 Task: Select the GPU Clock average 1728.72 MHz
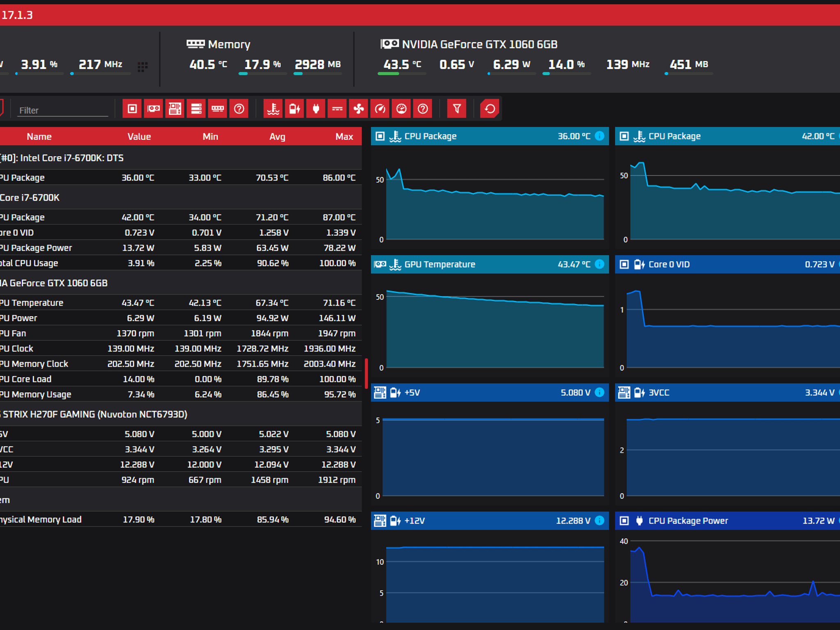click(262, 349)
